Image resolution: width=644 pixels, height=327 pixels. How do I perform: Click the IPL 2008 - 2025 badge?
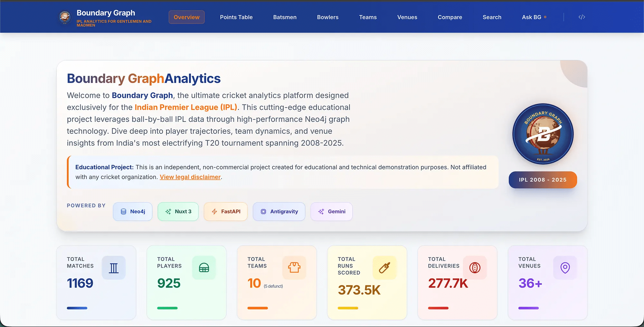pos(543,180)
